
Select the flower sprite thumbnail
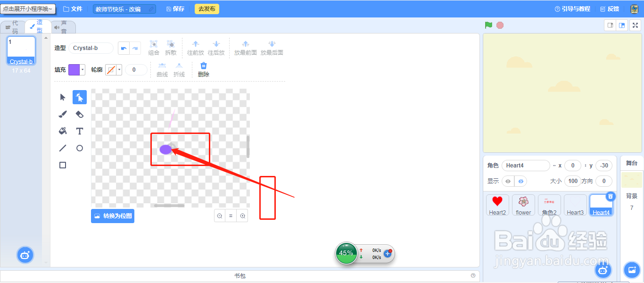point(523,205)
